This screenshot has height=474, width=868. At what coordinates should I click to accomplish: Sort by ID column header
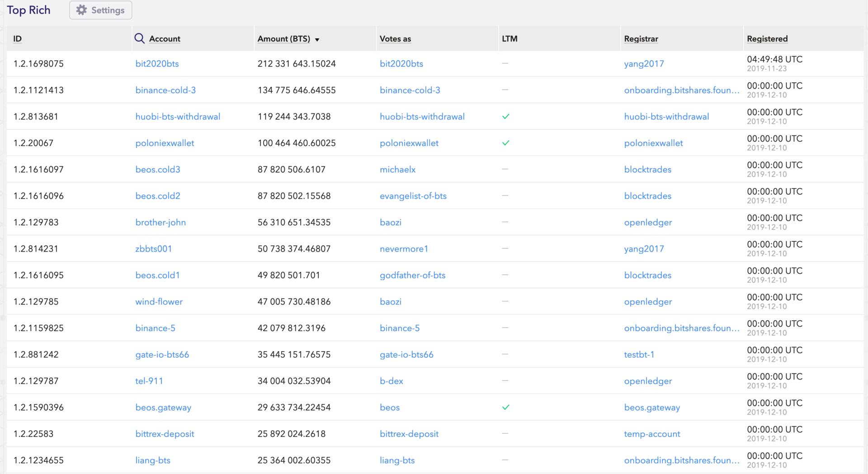[18, 39]
